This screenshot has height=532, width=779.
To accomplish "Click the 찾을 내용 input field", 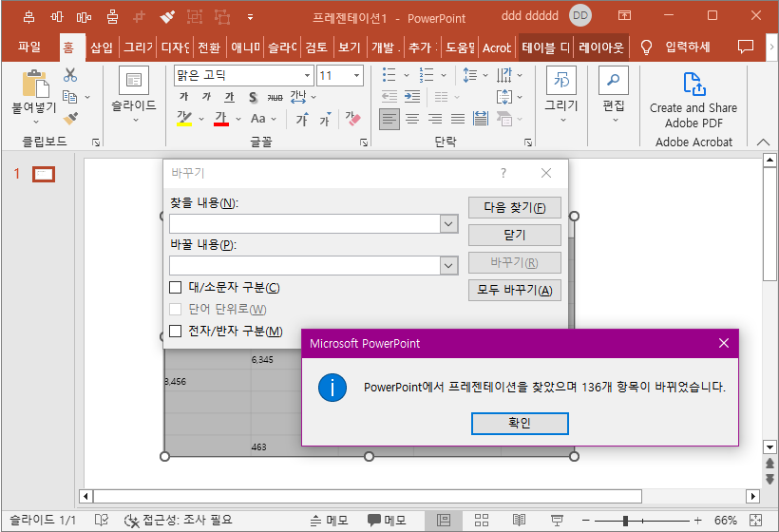I will click(x=305, y=224).
